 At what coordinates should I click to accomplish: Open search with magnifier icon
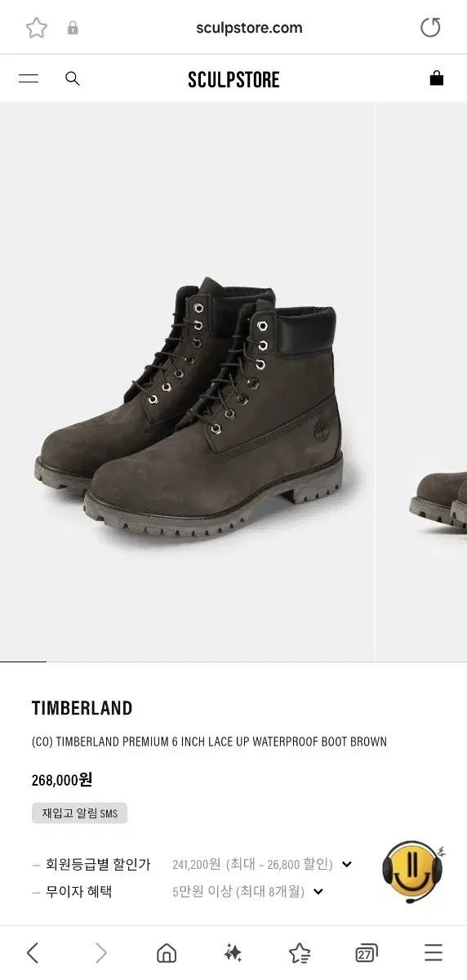pyautogui.click(x=73, y=78)
